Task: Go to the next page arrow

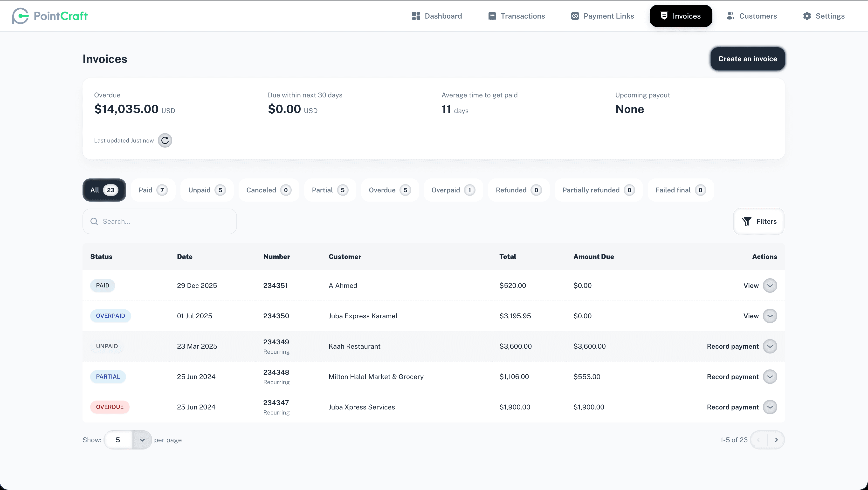Action: coord(776,440)
